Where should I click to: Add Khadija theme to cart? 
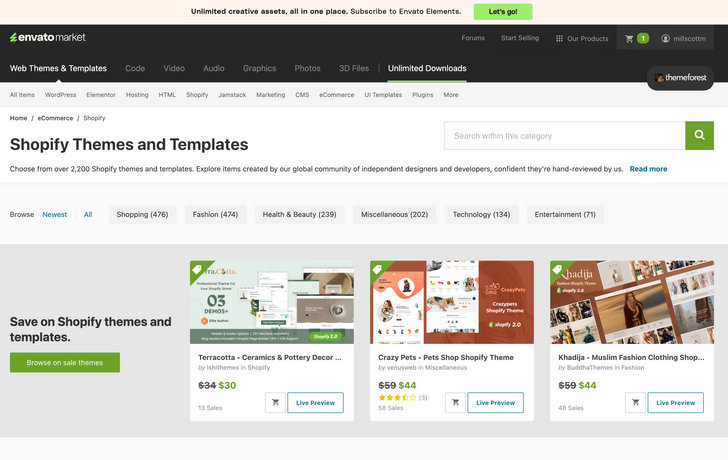point(636,402)
